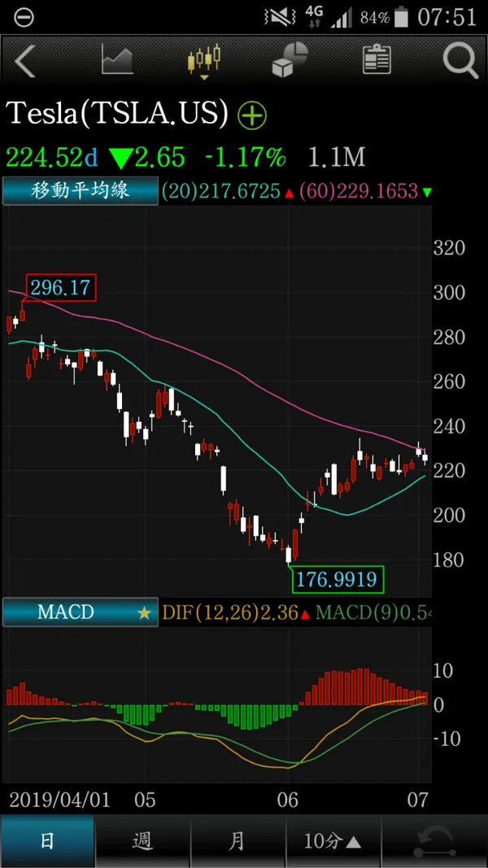Select the candlestick chart view icon
Viewport: 488px width, 868px height.
(x=204, y=60)
